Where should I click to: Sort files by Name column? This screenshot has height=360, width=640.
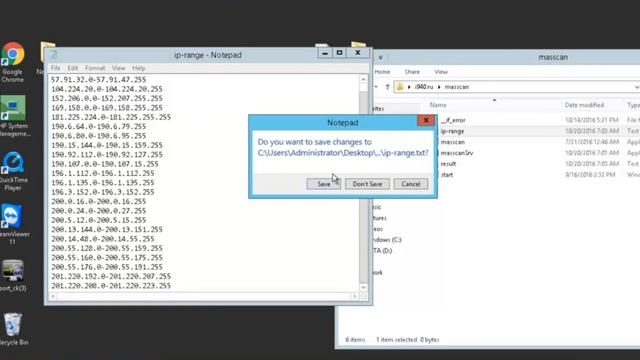[438, 105]
